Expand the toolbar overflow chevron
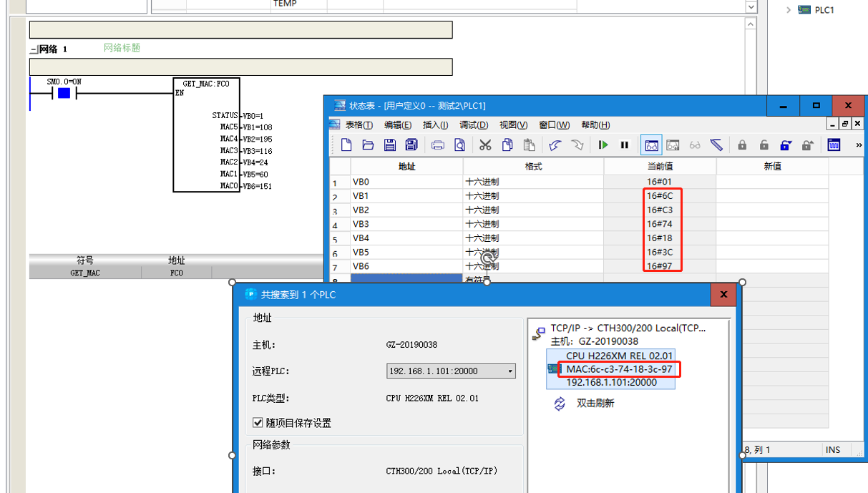 (x=859, y=145)
